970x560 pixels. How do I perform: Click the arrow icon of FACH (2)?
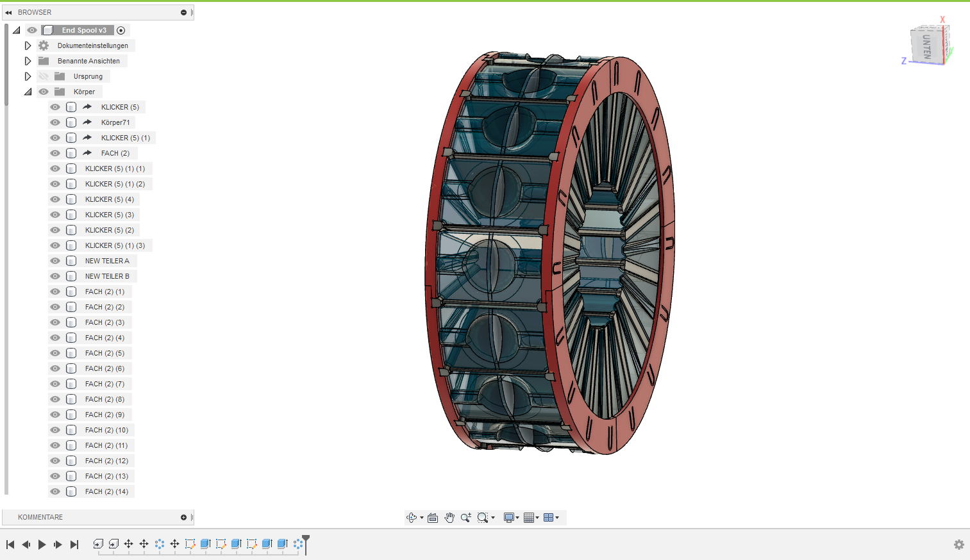(87, 153)
